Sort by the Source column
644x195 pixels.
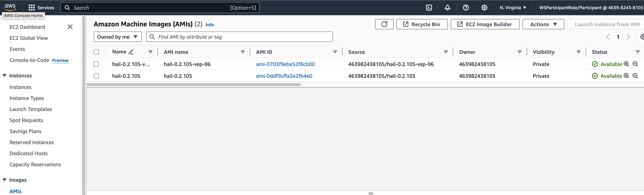[x=446, y=52]
